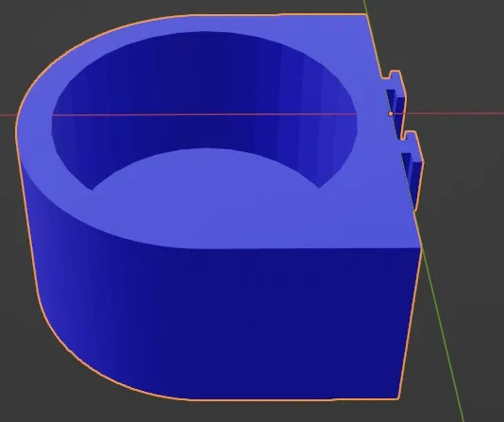Click the orange object origin dot
The width and height of the screenshot is (504, 422).
pyautogui.click(x=391, y=114)
